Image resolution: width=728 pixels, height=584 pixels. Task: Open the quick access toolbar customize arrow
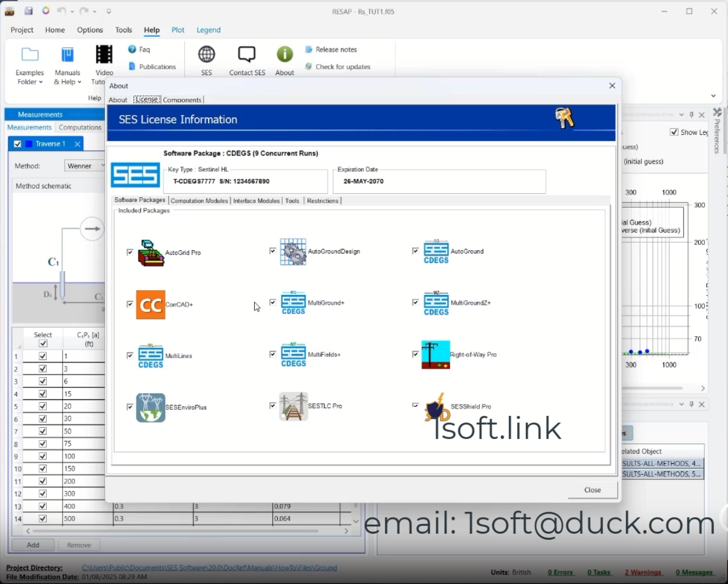pyautogui.click(x=108, y=11)
